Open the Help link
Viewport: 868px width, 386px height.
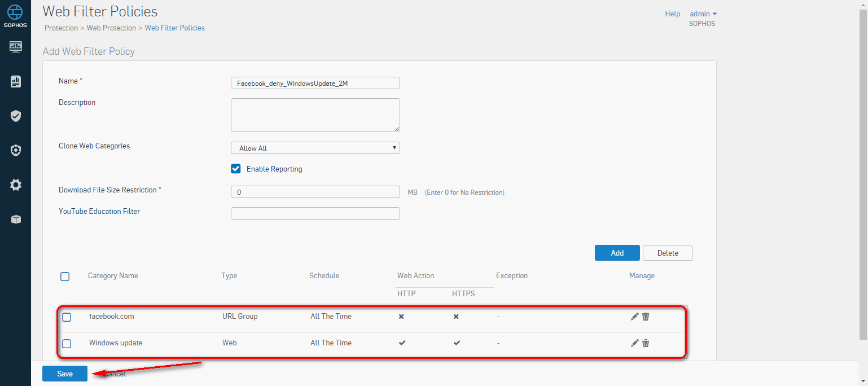point(673,14)
